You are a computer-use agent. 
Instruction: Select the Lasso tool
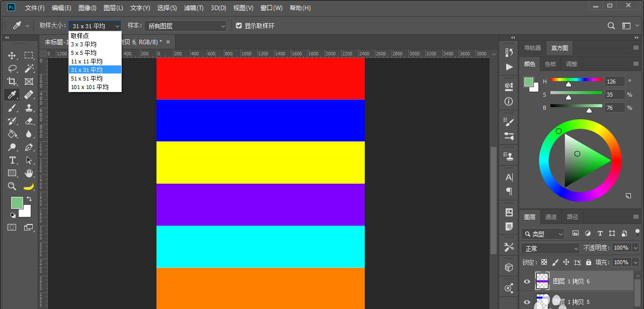point(12,68)
